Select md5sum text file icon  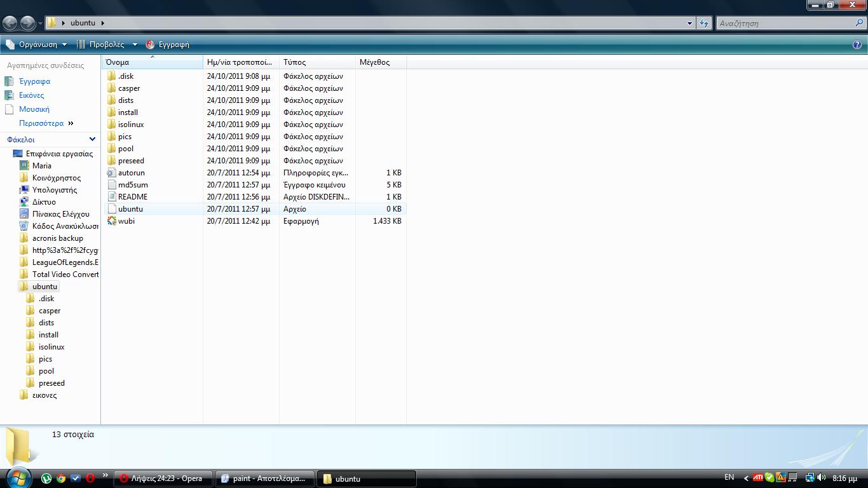(112, 185)
